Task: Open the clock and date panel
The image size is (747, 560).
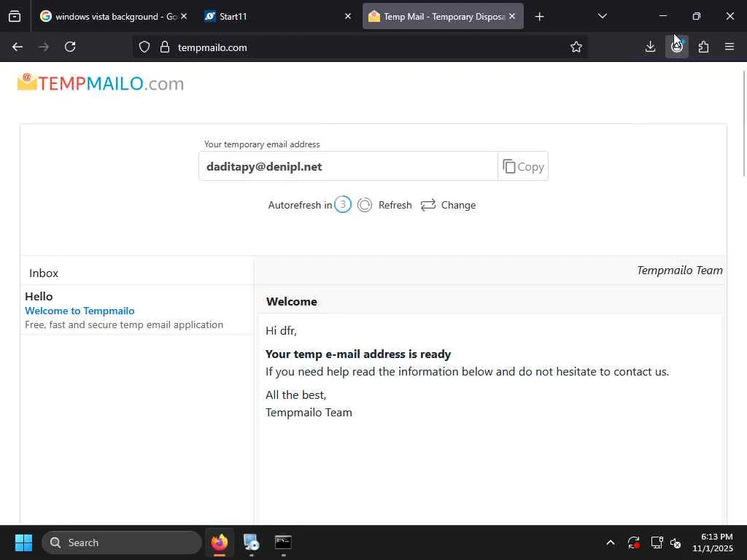Action: click(x=713, y=542)
